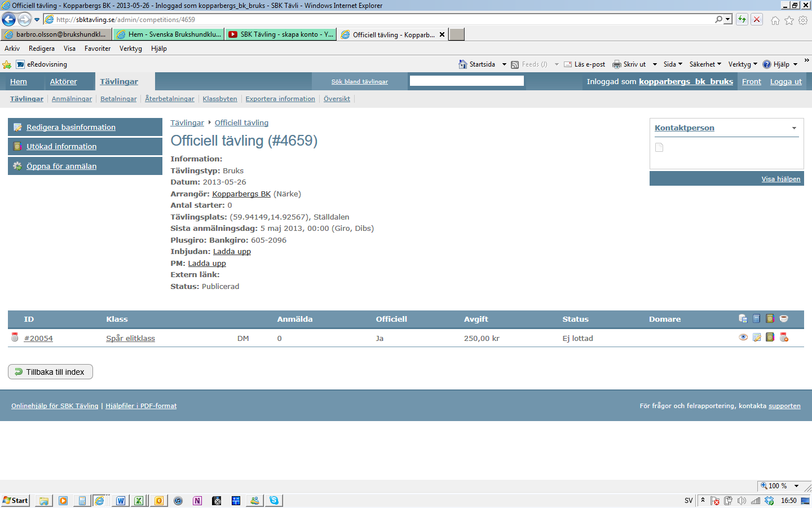
Task: Click the search magnifier in address bar
Action: tap(719, 20)
